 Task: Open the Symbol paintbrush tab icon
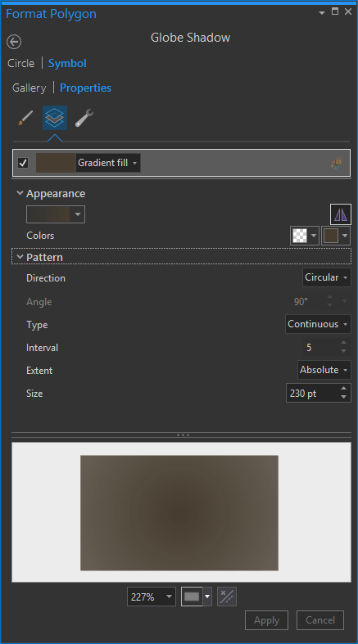tap(25, 118)
